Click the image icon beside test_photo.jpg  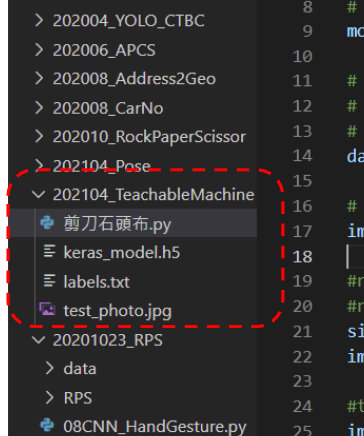(47, 309)
